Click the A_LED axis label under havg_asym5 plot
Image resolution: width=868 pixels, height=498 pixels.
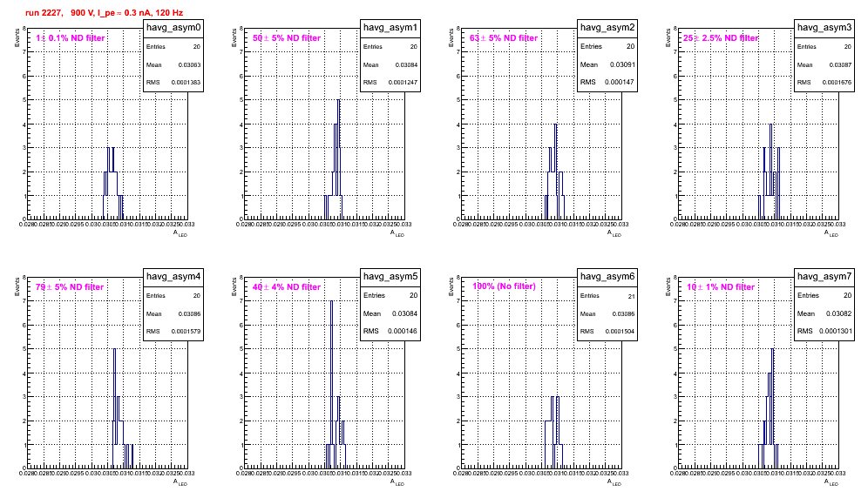pyautogui.click(x=397, y=482)
